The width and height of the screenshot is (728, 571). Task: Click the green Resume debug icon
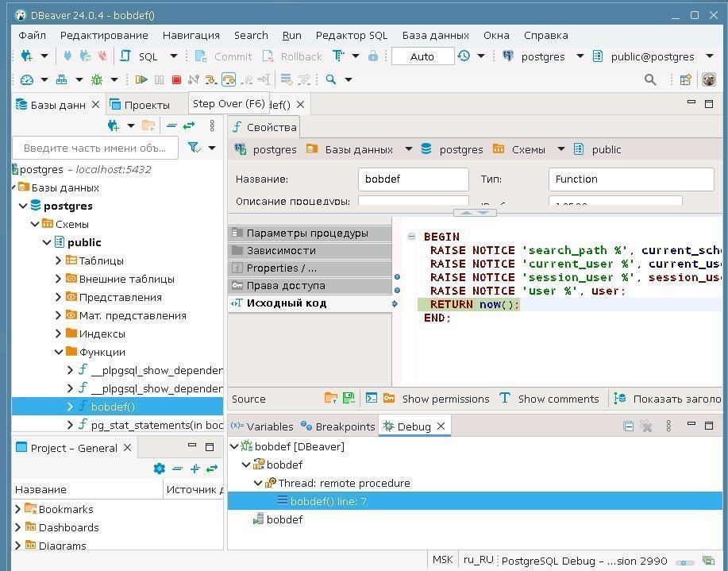tap(141, 79)
